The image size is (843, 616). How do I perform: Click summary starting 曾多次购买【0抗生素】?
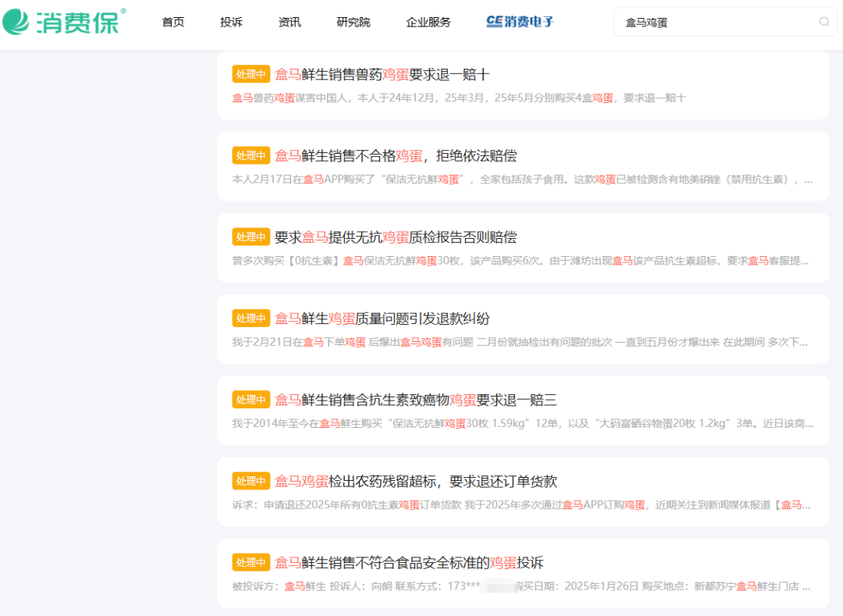(521, 261)
